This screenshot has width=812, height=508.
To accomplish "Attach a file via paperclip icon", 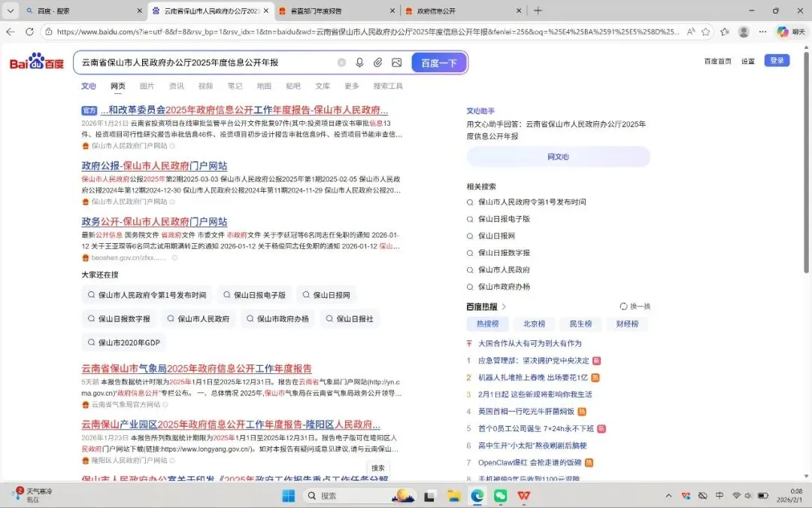I will pyautogui.click(x=378, y=62).
